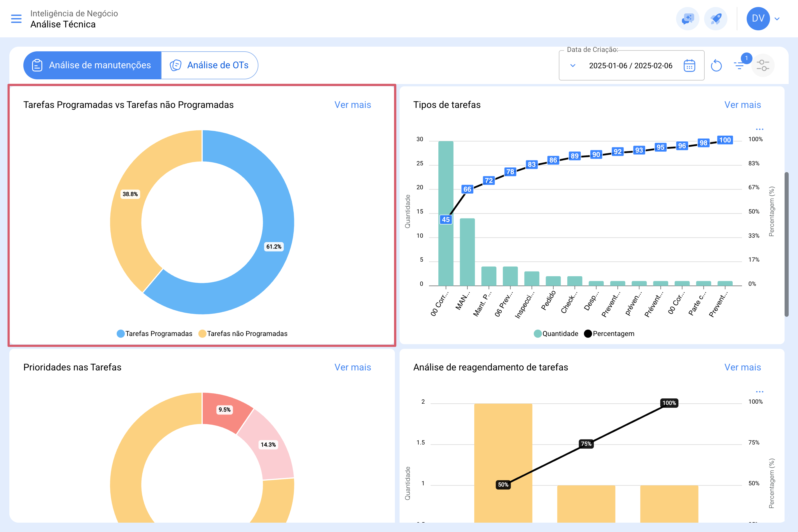This screenshot has height=532, width=798.
Task: Click the 100 Pareto data label
Action: point(725,140)
